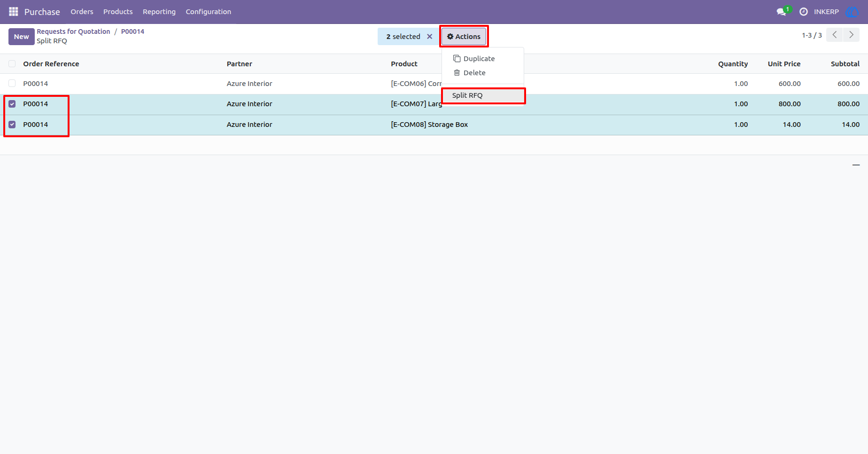
Task: Go to the previous page arrow
Action: 834,35
